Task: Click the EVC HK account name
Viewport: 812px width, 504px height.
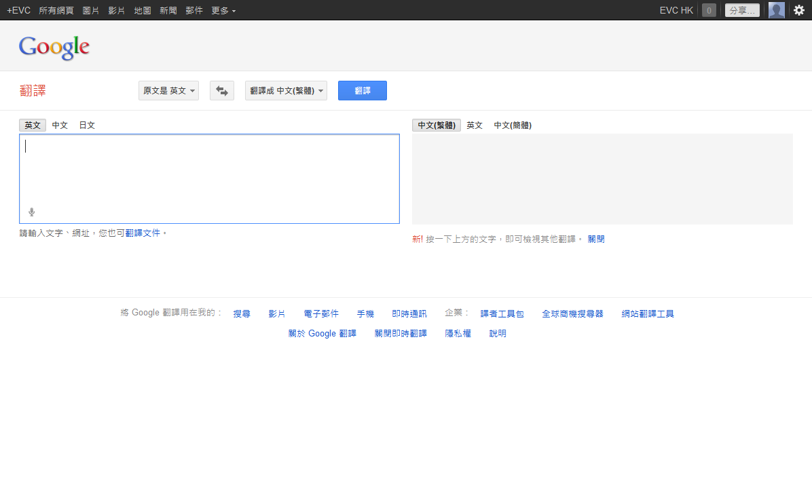Action: [676, 10]
